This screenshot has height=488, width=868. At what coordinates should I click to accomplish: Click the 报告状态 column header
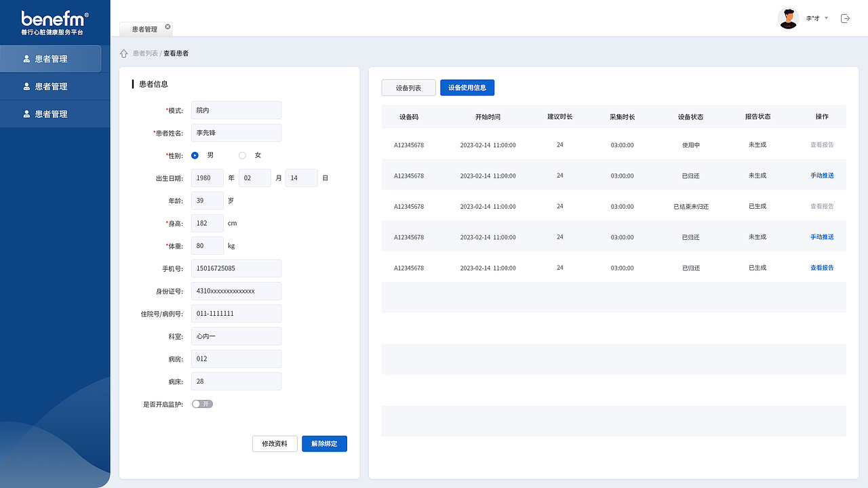pos(757,117)
